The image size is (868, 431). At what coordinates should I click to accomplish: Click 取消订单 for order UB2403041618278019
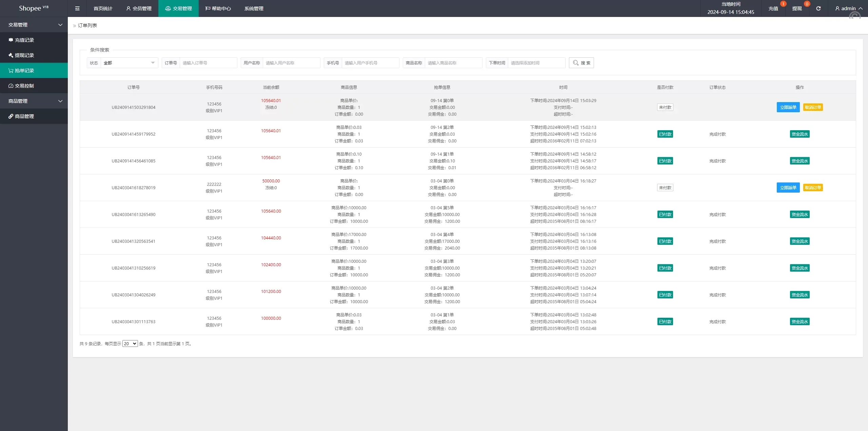[x=813, y=188]
